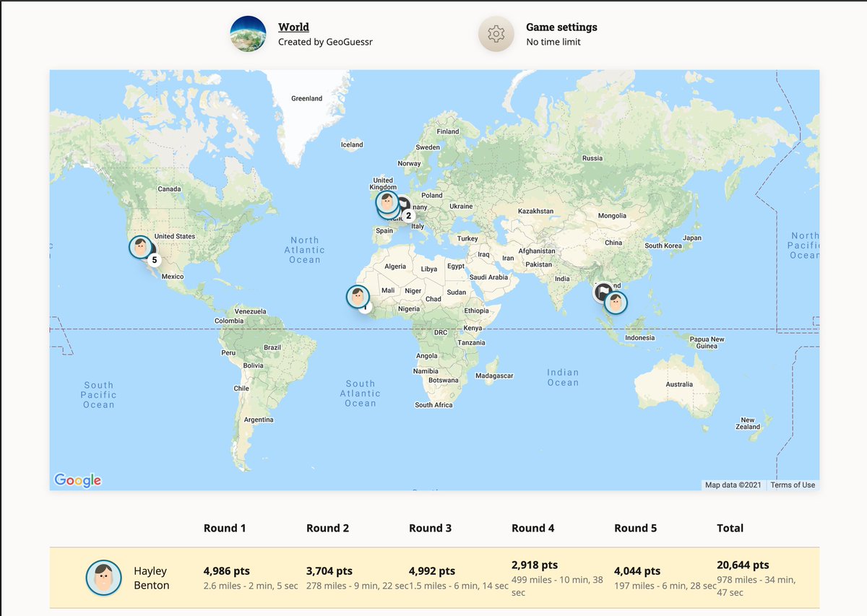The height and width of the screenshot is (616, 867).
Task: Click the Game settings heading
Action: (561, 27)
